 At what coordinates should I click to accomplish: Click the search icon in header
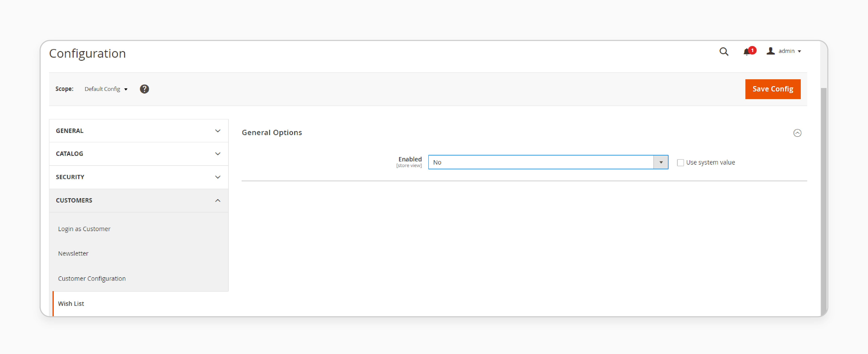[x=724, y=51]
